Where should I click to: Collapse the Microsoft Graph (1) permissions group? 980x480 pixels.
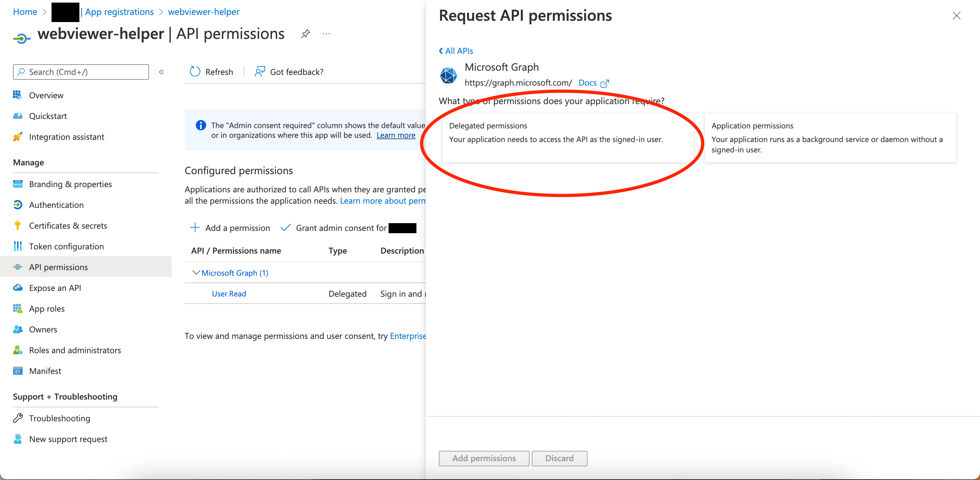tap(196, 272)
